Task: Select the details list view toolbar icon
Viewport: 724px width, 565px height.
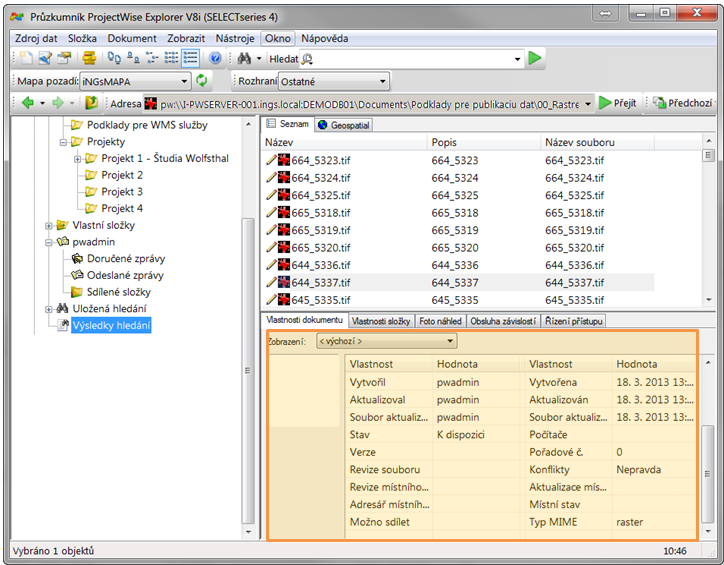Action: tap(191, 59)
